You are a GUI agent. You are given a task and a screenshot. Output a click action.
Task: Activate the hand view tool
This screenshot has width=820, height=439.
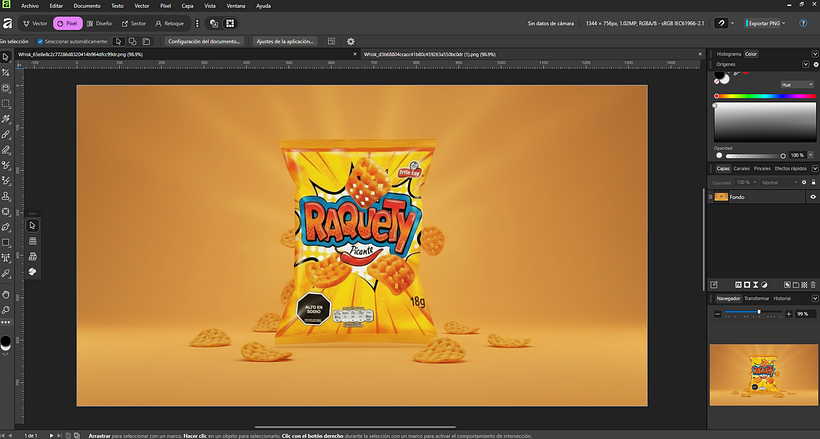6,295
